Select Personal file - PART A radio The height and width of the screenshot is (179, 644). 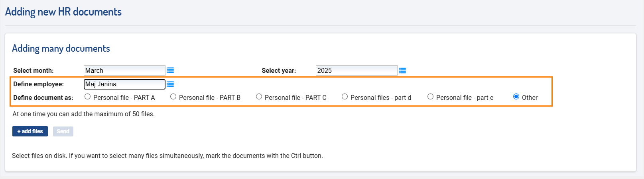[x=87, y=97]
